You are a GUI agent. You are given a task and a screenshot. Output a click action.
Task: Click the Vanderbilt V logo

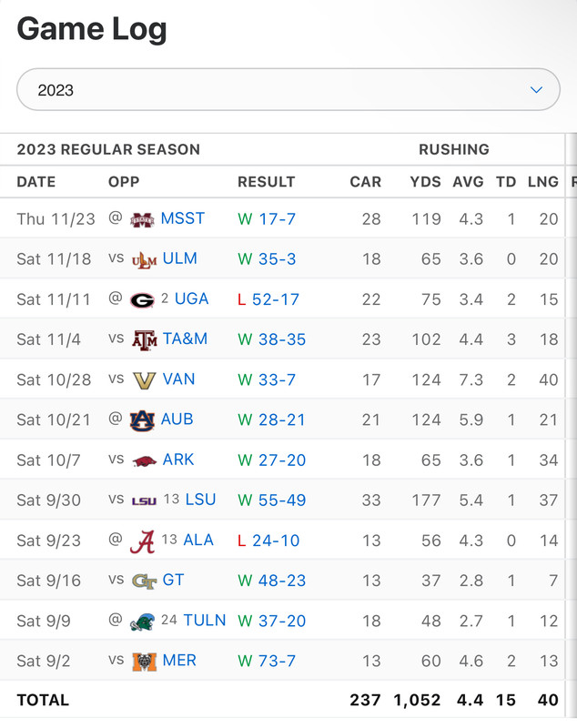point(144,379)
